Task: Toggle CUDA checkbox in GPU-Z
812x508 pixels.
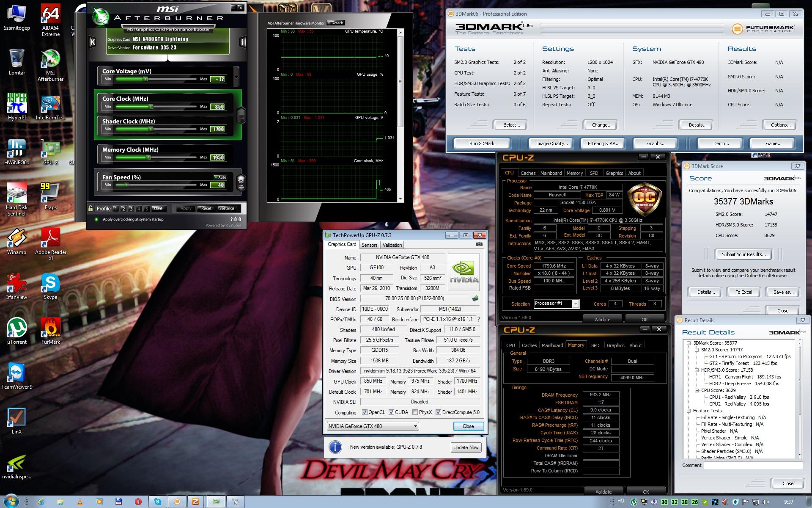Action: click(391, 412)
